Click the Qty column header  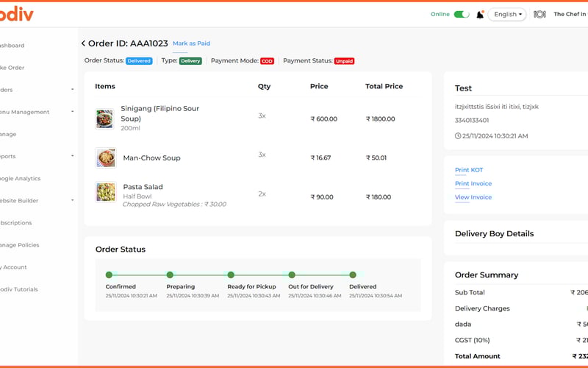(x=264, y=86)
